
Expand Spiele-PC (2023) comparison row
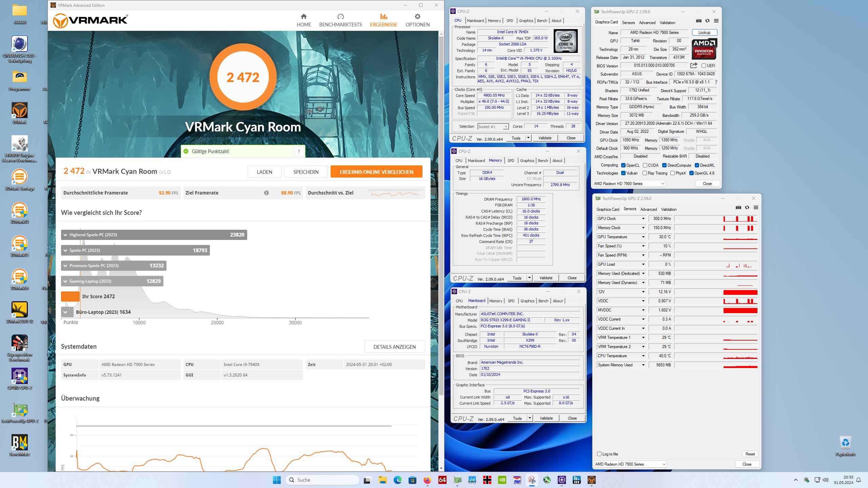pyautogui.click(x=135, y=250)
